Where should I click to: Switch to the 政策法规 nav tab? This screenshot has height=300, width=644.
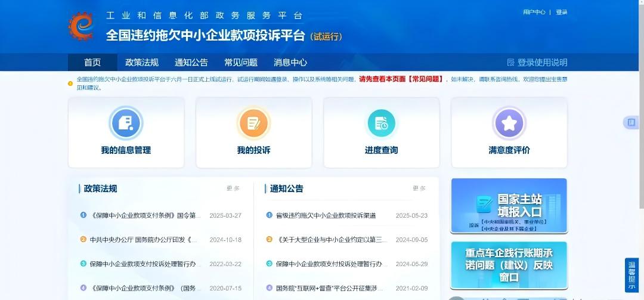tap(142, 63)
